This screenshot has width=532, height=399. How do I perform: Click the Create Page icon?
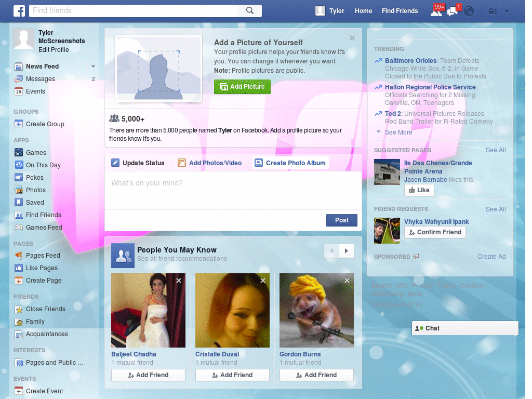click(x=19, y=281)
